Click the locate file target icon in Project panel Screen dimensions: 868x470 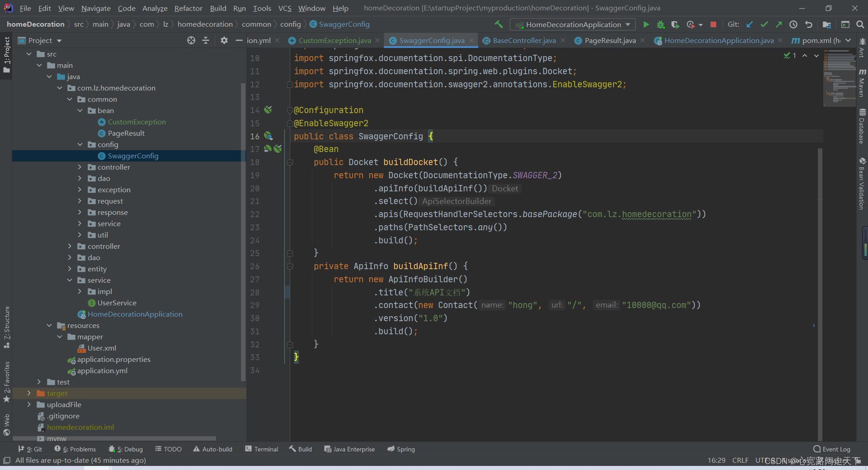191,40
